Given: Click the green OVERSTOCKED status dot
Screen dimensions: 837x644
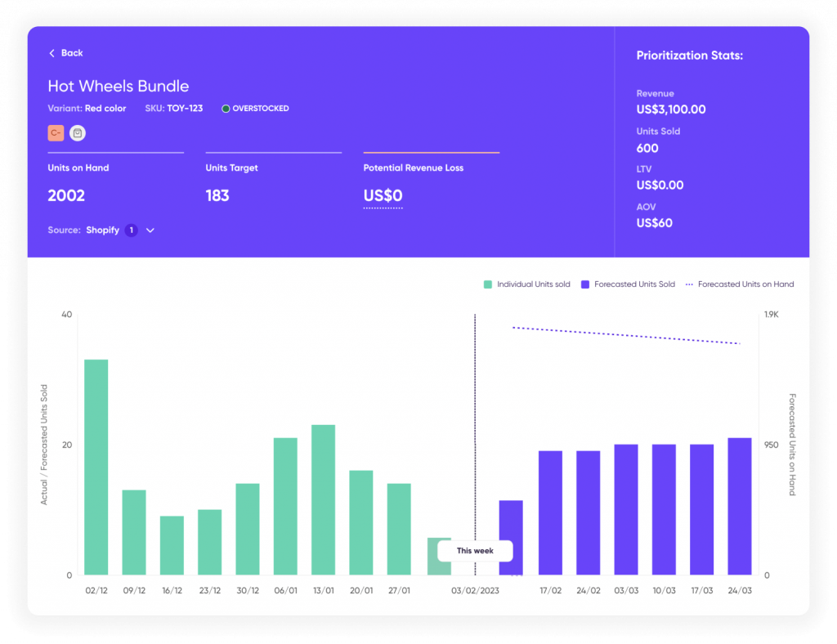Looking at the screenshot, I should coord(226,109).
